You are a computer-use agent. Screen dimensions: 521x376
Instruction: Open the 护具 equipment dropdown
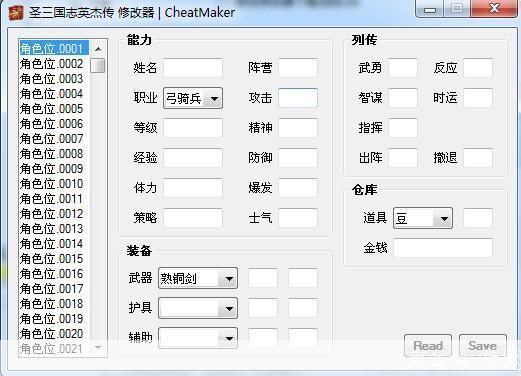(x=198, y=308)
